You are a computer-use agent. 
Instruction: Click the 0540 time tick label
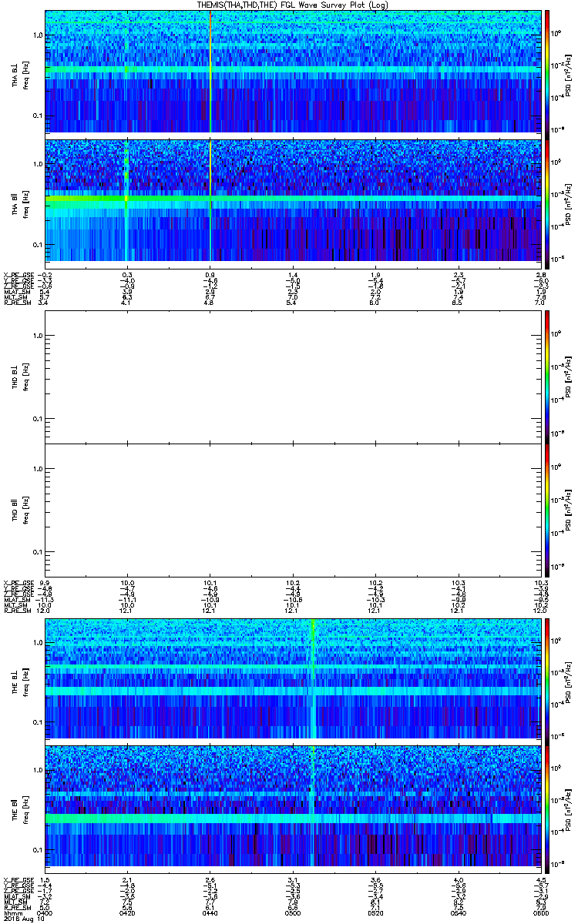(x=458, y=912)
